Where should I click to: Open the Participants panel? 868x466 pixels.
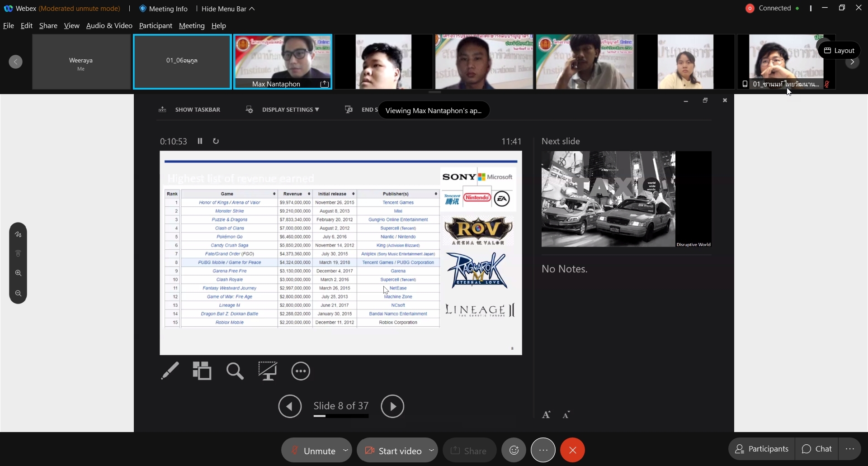[x=762, y=449]
